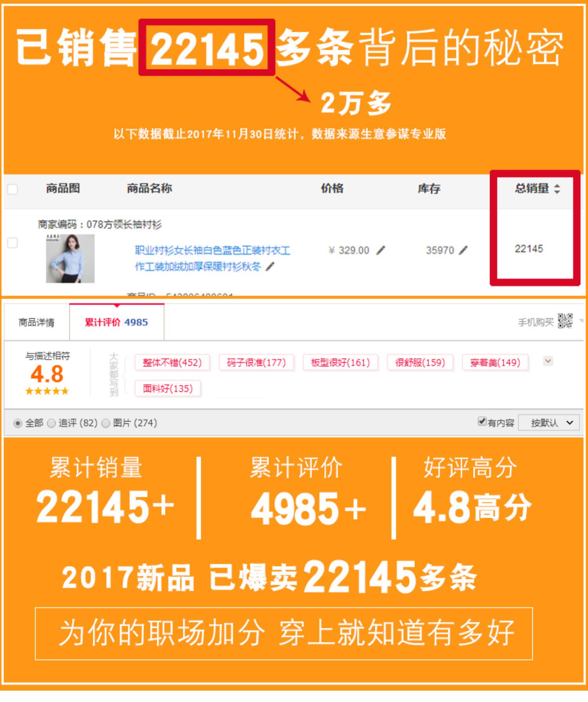
Task: Click the 面料好(135) review tag
Action: click(168, 389)
